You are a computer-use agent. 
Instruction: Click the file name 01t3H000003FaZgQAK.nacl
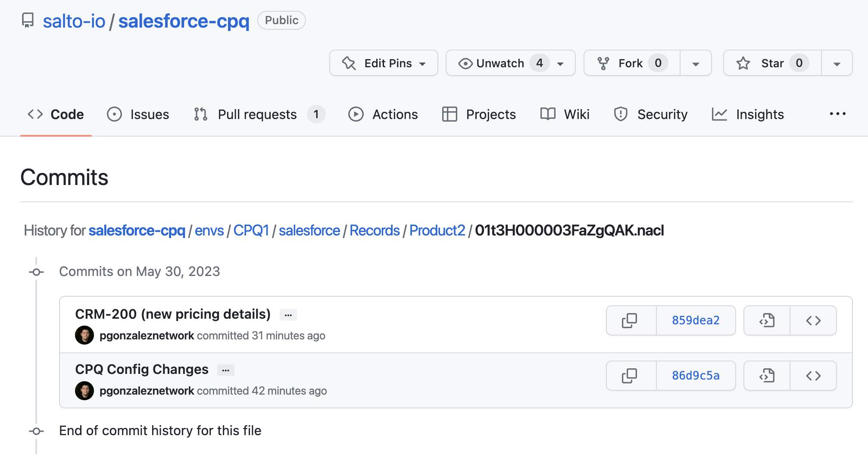click(569, 230)
